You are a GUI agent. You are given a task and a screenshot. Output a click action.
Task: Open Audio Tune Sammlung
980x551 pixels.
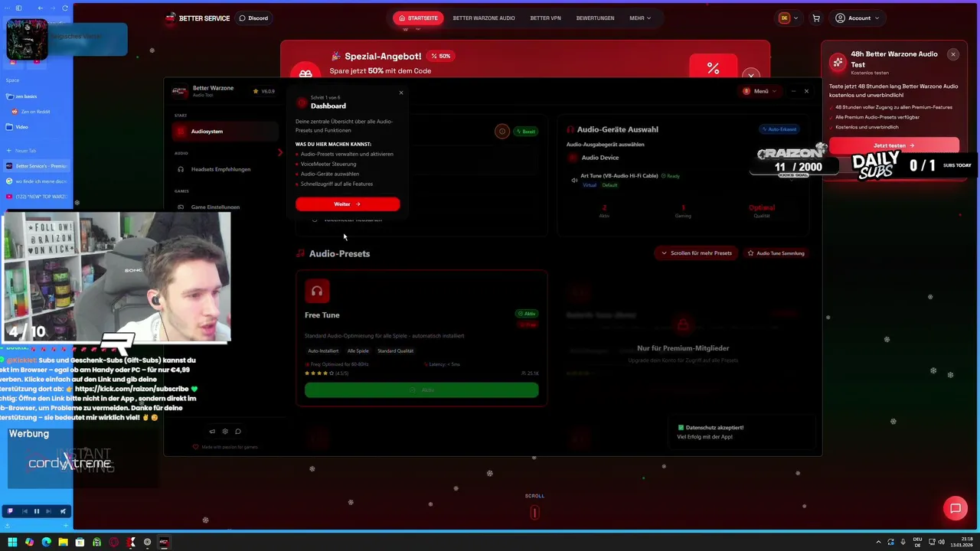[x=776, y=253]
